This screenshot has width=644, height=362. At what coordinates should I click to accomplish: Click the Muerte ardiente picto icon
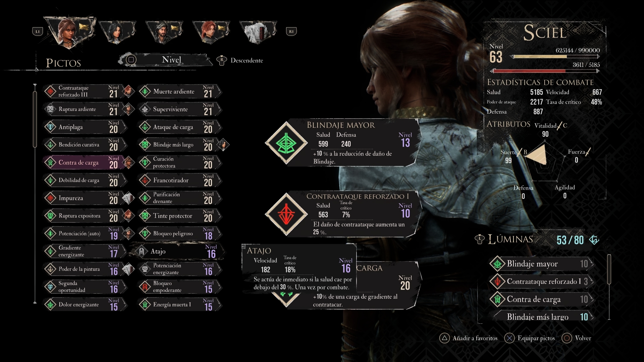click(x=145, y=91)
